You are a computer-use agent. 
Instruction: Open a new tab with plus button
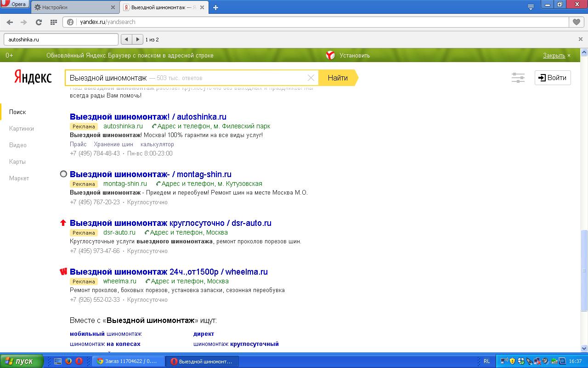(x=215, y=7)
